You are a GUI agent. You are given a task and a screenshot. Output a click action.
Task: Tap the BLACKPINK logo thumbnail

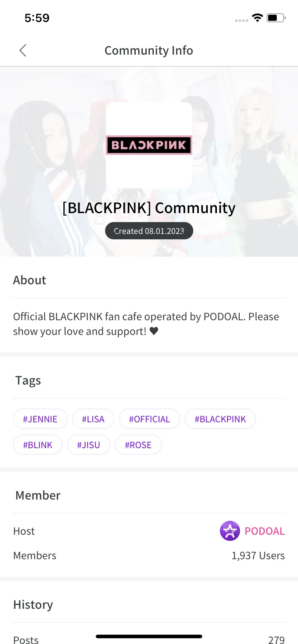pyautogui.click(x=149, y=145)
